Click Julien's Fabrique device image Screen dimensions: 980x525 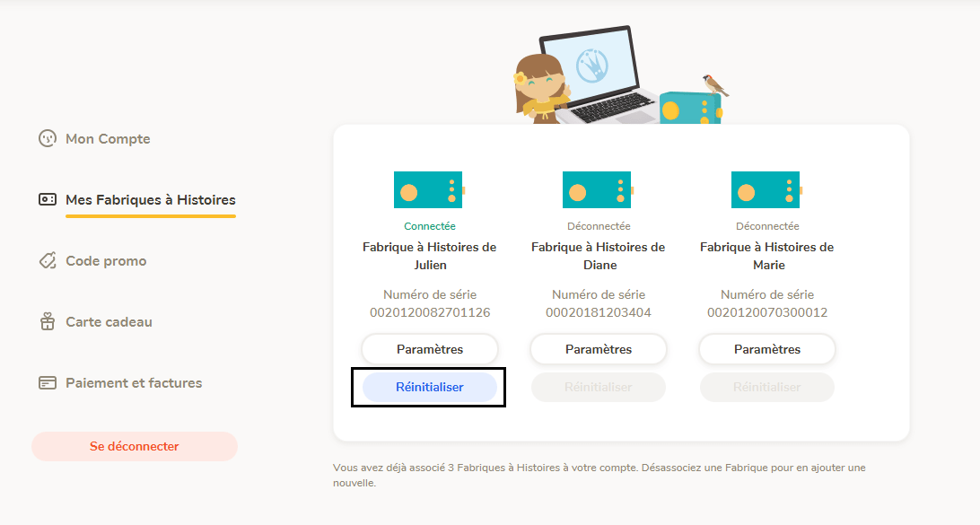pos(429,189)
